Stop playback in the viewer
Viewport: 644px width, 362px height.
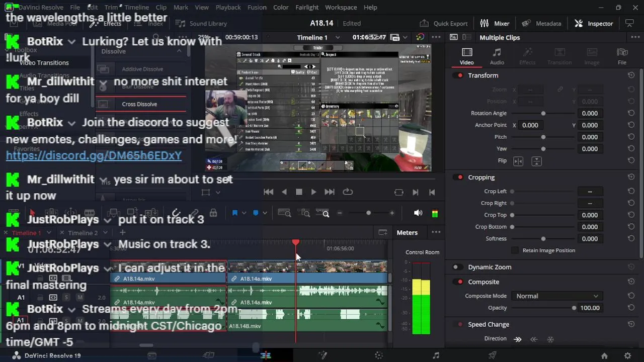[x=299, y=192]
